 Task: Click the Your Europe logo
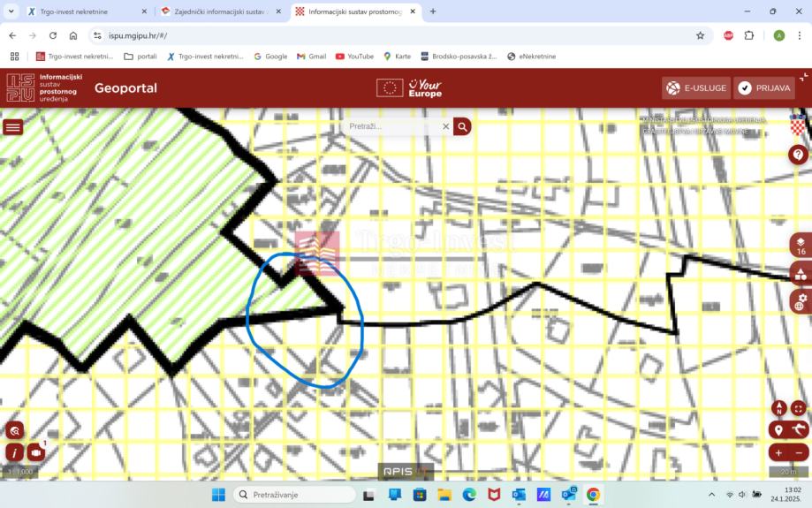pos(409,88)
